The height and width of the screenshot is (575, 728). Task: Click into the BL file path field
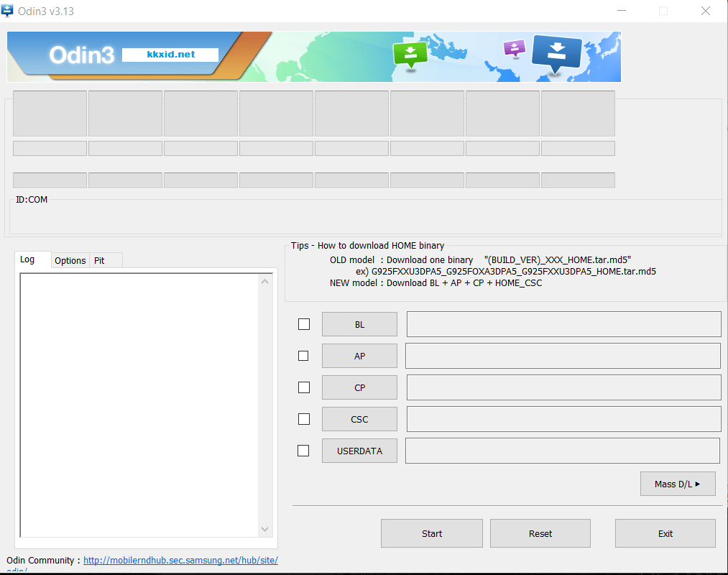coord(563,324)
